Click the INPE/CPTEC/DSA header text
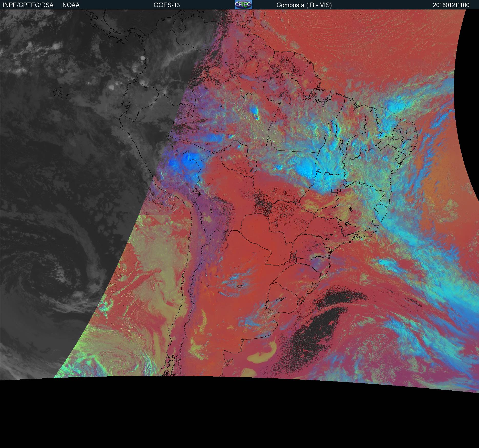Screen dimensions: 479x448 click(28, 5)
